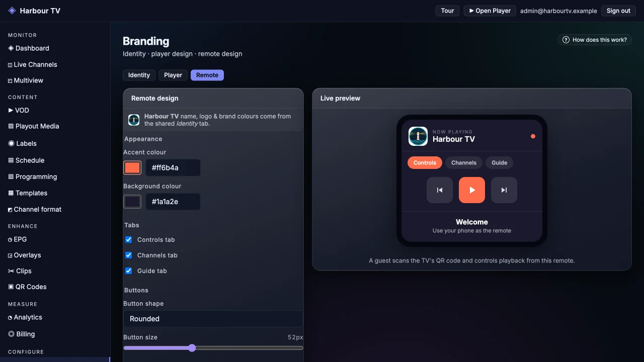Switch to the Identity tab
Screen dimensions: 644x362
[139, 75]
